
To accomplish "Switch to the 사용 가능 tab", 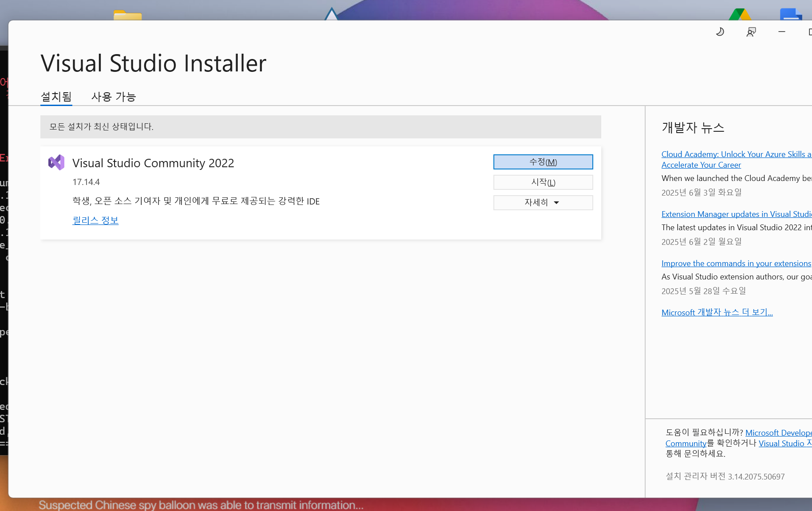I will tap(114, 97).
